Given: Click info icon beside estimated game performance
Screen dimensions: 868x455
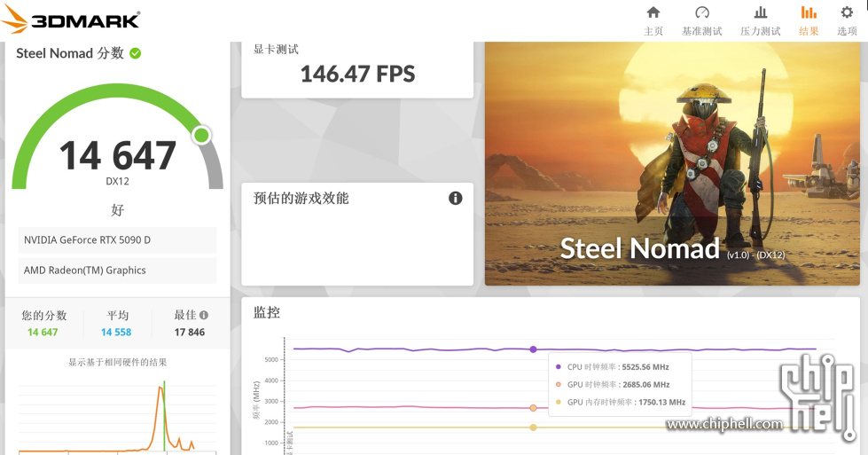Looking at the screenshot, I should pyautogui.click(x=455, y=198).
